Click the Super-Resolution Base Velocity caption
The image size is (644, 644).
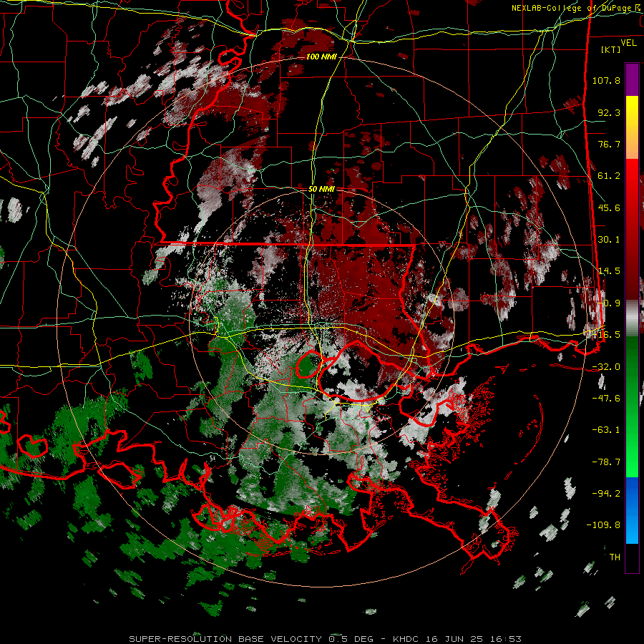[326, 639]
